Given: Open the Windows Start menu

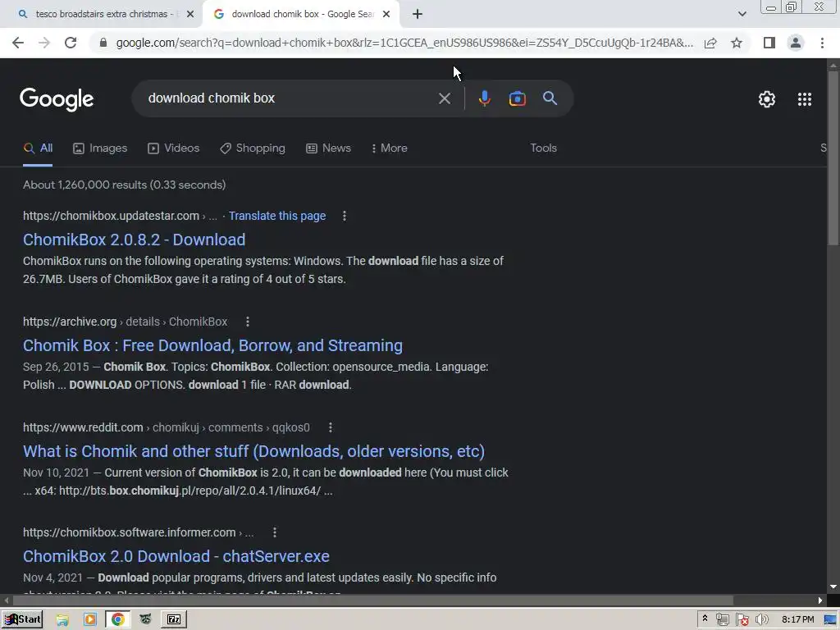Looking at the screenshot, I should tap(22, 619).
